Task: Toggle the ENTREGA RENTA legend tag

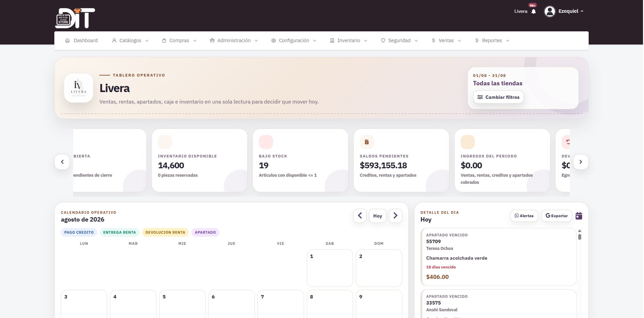Action: pyautogui.click(x=119, y=232)
